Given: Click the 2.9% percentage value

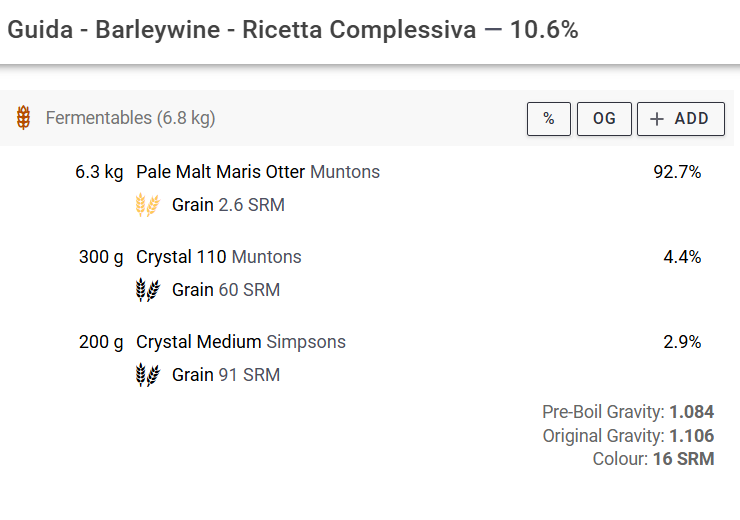Looking at the screenshot, I should pos(682,342).
